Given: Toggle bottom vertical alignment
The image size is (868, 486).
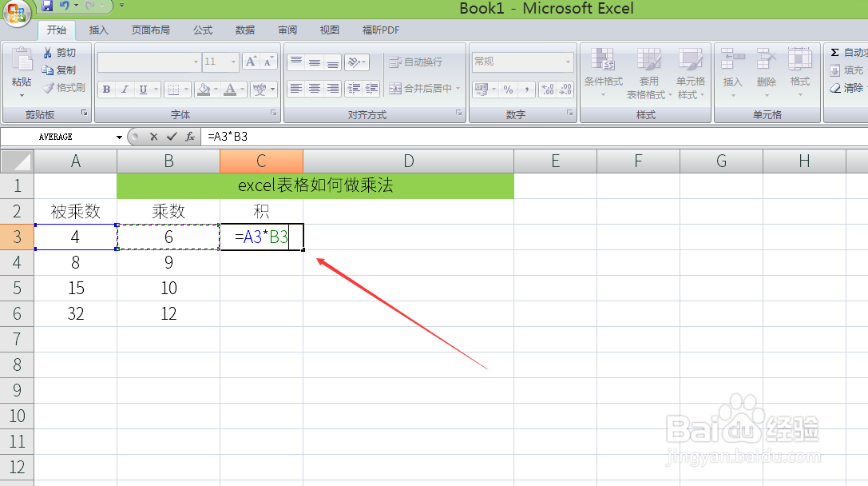Looking at the screenshot, I should coord(333,62).
